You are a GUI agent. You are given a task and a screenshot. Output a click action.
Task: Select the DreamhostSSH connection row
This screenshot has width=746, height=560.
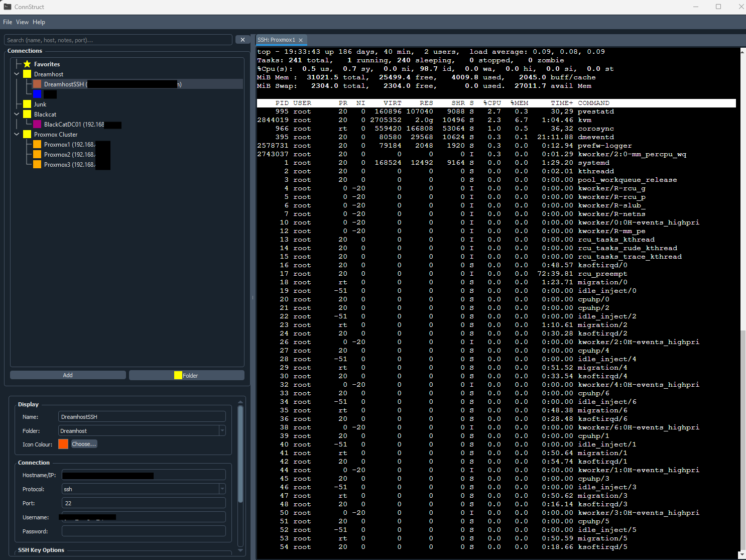[137, 84]
